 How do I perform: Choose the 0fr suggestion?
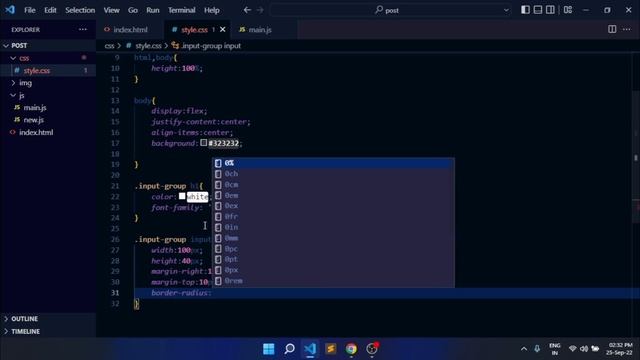click(333, 216)
